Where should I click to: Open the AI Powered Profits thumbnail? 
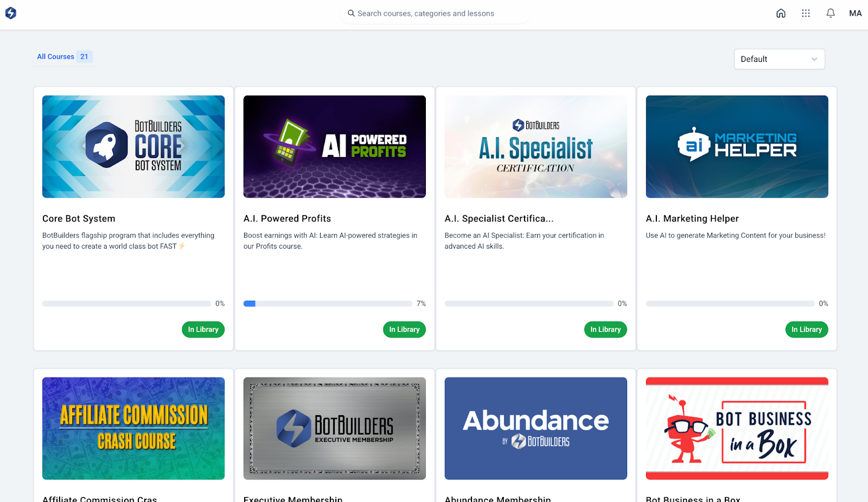point(335,147)
